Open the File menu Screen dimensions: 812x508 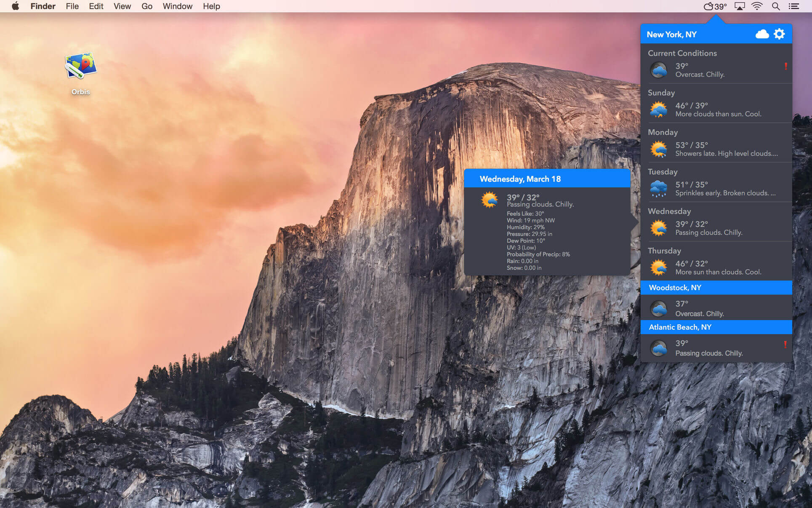(x=72, y=6)
